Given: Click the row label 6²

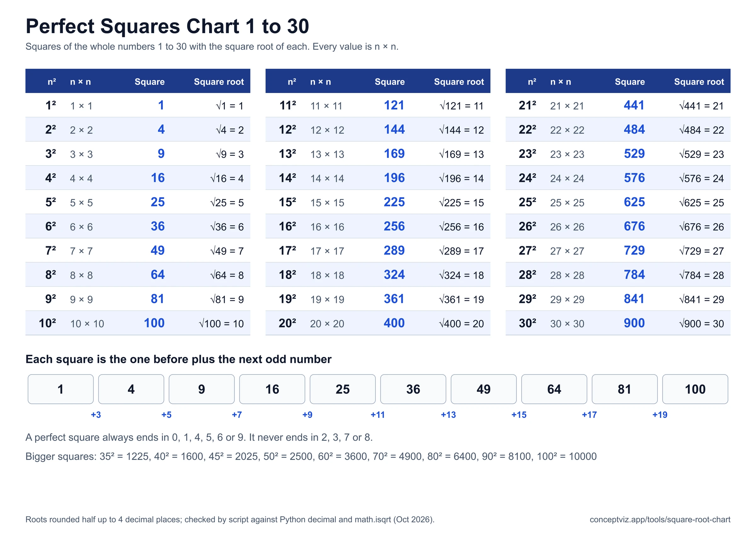Looking at the screenshot, I should [51, 226].
